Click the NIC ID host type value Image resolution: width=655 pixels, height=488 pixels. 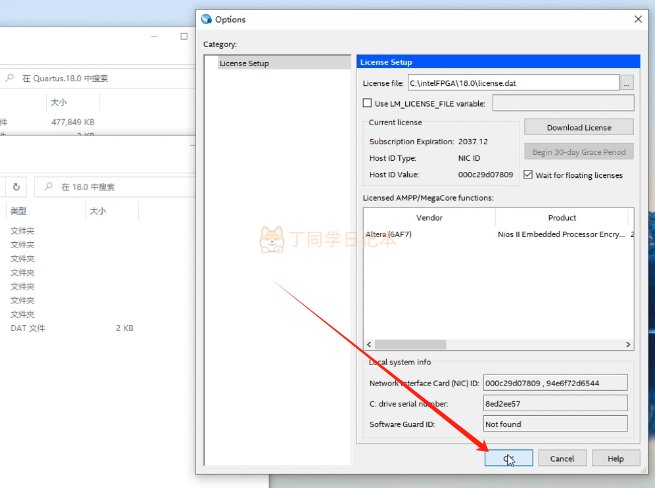(x=469, y=158)
